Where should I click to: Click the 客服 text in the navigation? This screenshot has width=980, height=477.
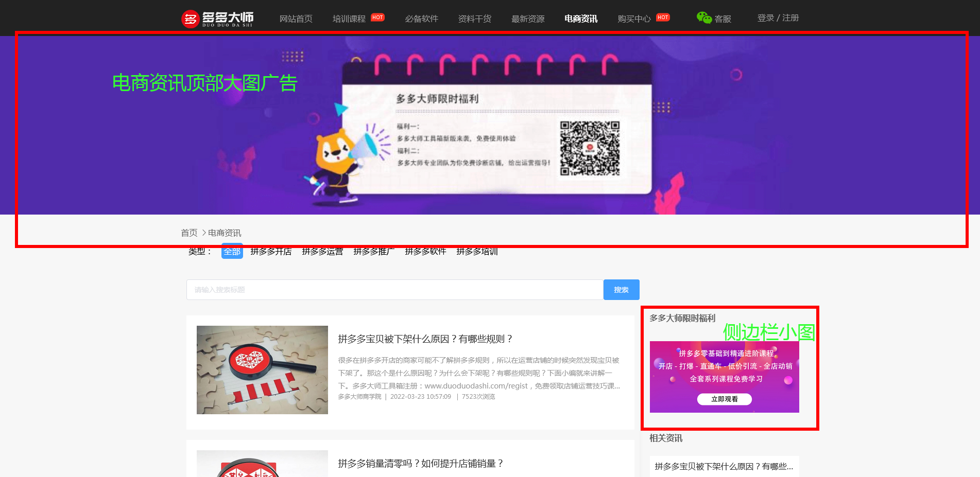[723, 19]
